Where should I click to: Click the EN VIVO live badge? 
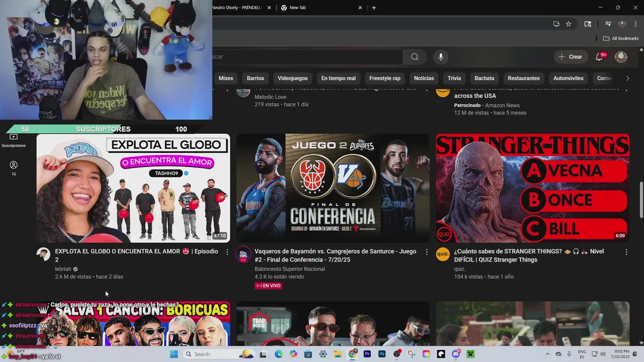268,286
